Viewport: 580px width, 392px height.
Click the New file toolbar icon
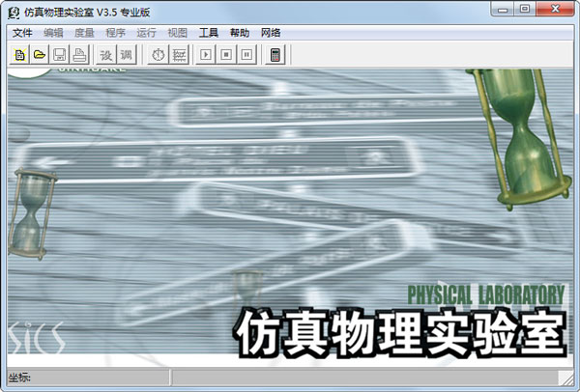pos(19,55)
